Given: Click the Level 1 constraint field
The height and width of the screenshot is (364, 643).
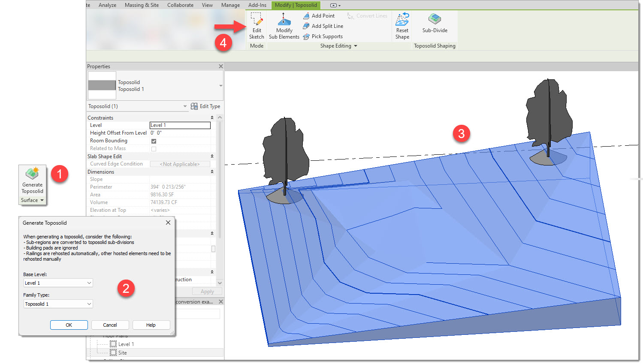Looking at the screenshot, I should click(x=180, y=125).
